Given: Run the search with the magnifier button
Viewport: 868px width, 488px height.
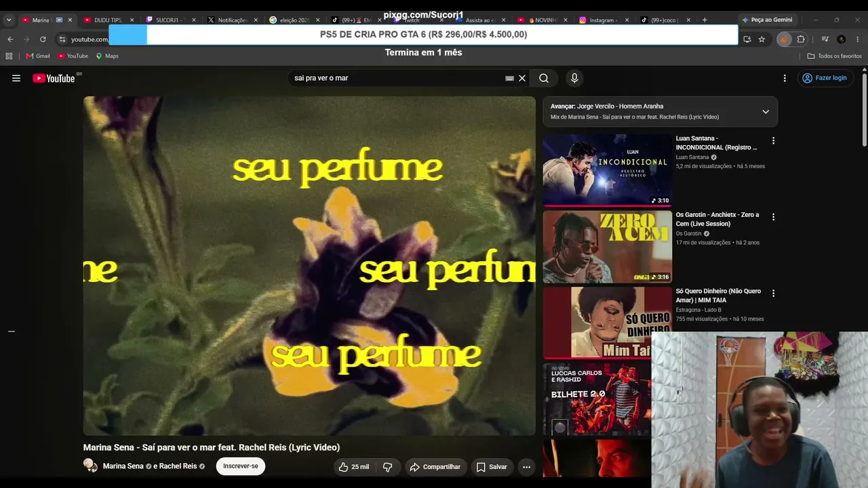Looking at the screenshot, I should [544, 78].
